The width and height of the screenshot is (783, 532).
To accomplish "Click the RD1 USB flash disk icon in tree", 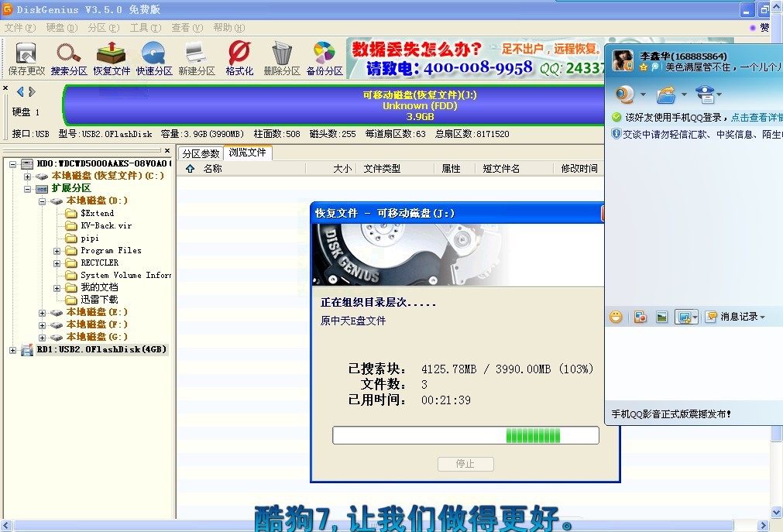I will 27,350.
